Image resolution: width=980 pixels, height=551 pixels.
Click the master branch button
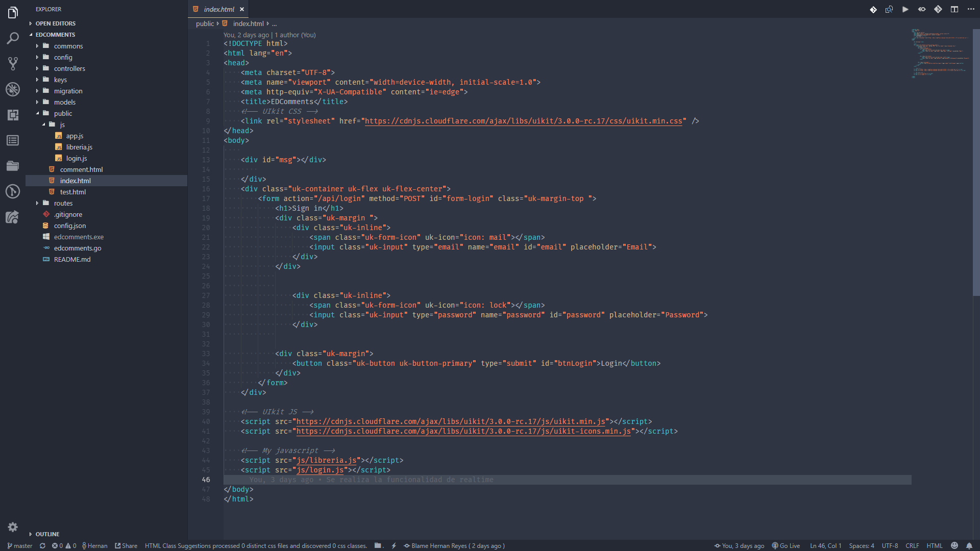20,545
